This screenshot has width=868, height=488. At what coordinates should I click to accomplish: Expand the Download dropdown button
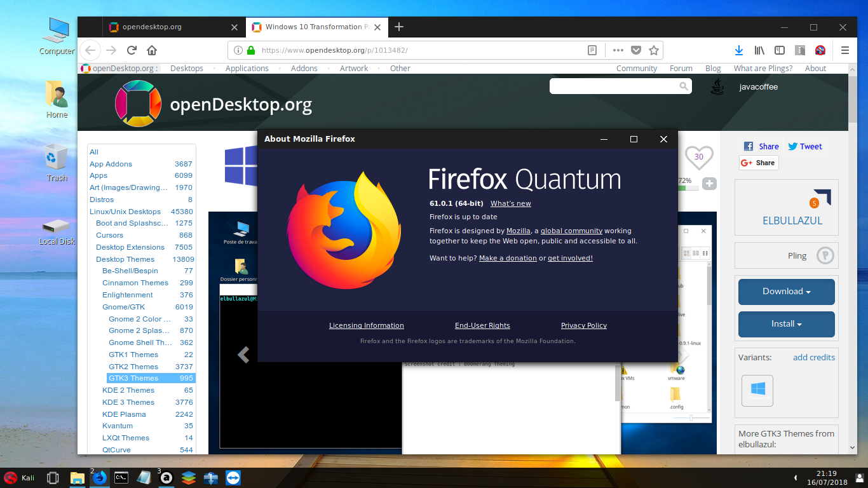[787, 292]
